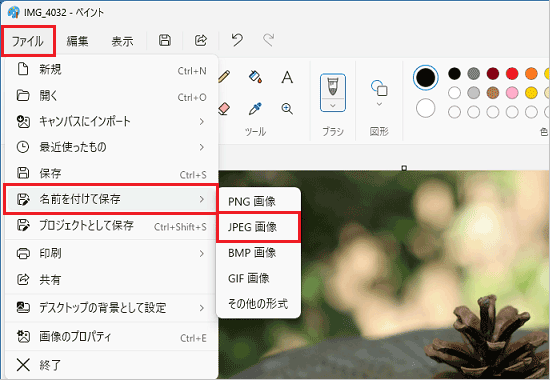Select the Brush tool button
550x380 pixels.
click(x=333, y=86)
